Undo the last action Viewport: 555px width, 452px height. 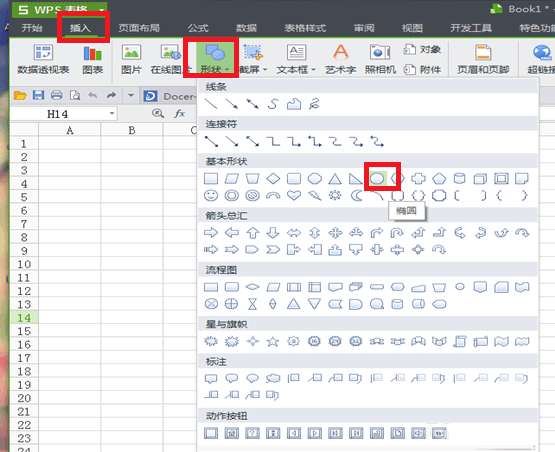click(x=93, y=95)
